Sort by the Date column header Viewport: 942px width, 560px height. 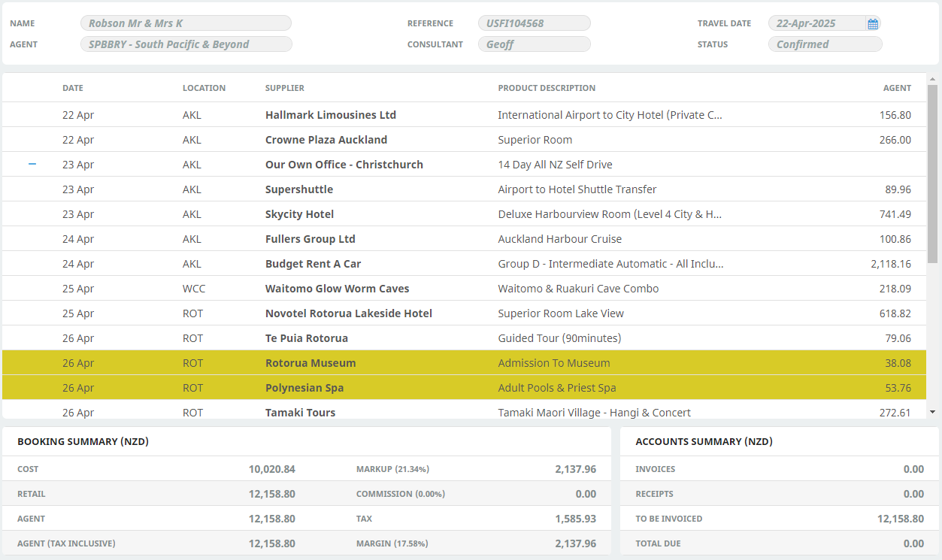[73, 88]
